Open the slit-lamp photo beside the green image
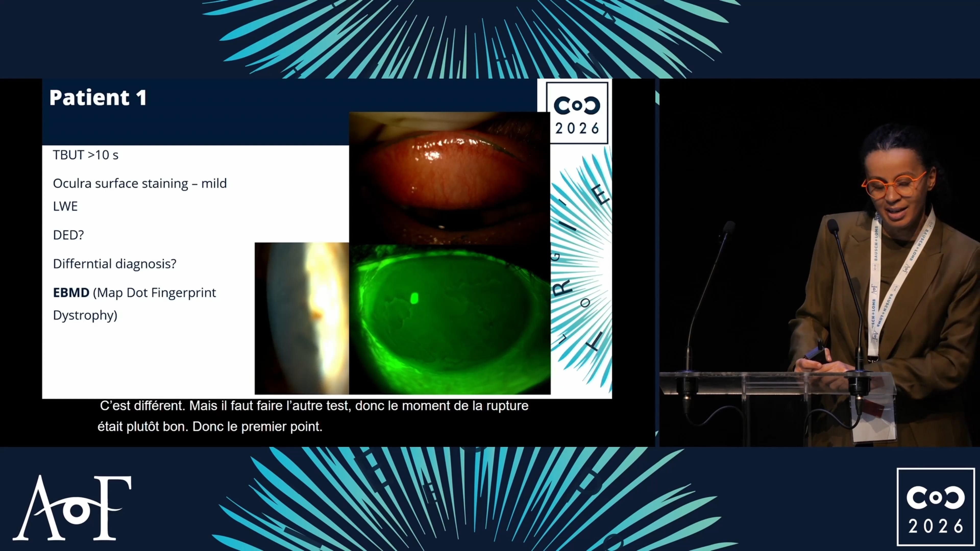 (302, 318)
